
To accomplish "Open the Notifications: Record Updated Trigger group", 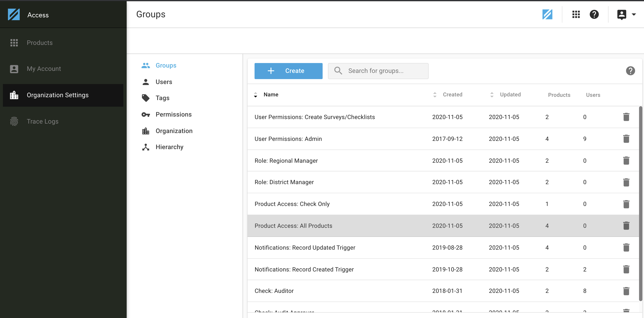I will pyautogui.click(x=443, y=248).
